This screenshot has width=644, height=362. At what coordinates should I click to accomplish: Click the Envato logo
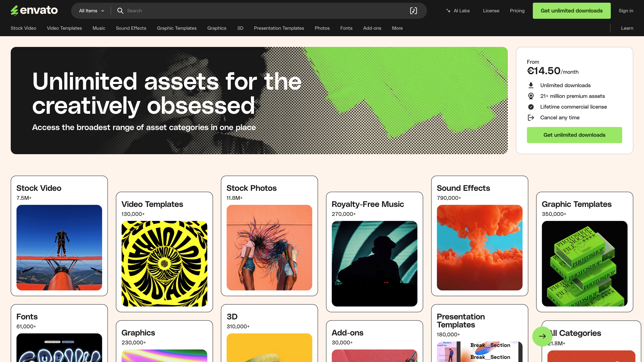(34, 11)
